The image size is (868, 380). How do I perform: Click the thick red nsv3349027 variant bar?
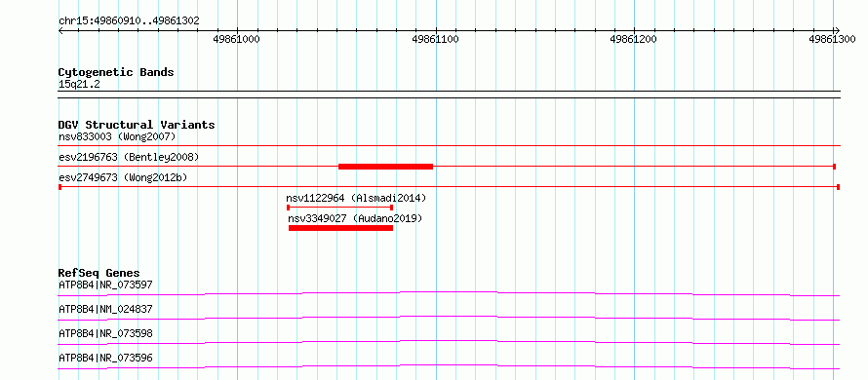point(341,228)
